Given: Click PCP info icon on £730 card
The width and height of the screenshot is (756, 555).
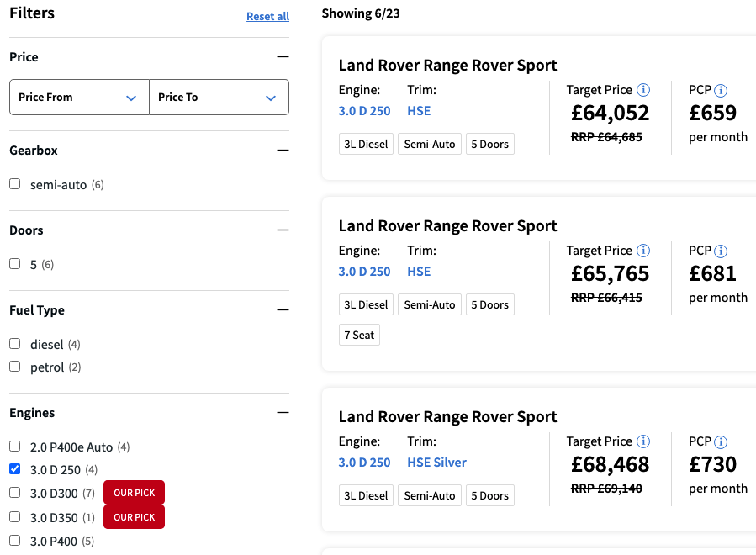Looking at the screenshot, I should point(721,441).
